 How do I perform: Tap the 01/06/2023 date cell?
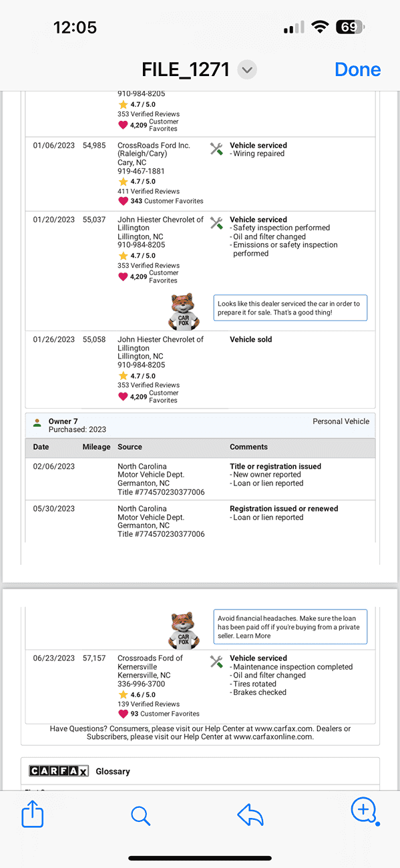(54, 146)
